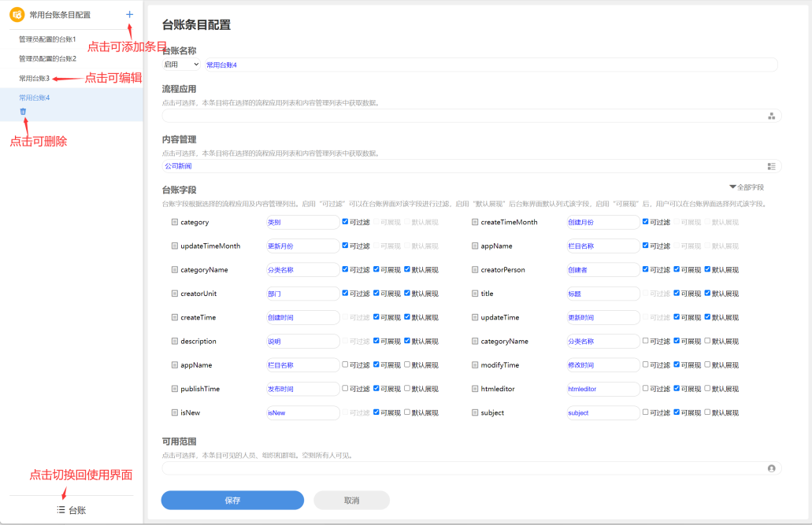Click the 台账名称 text input field
Screen dimensions: 812x525
click(x=488, y=65)
